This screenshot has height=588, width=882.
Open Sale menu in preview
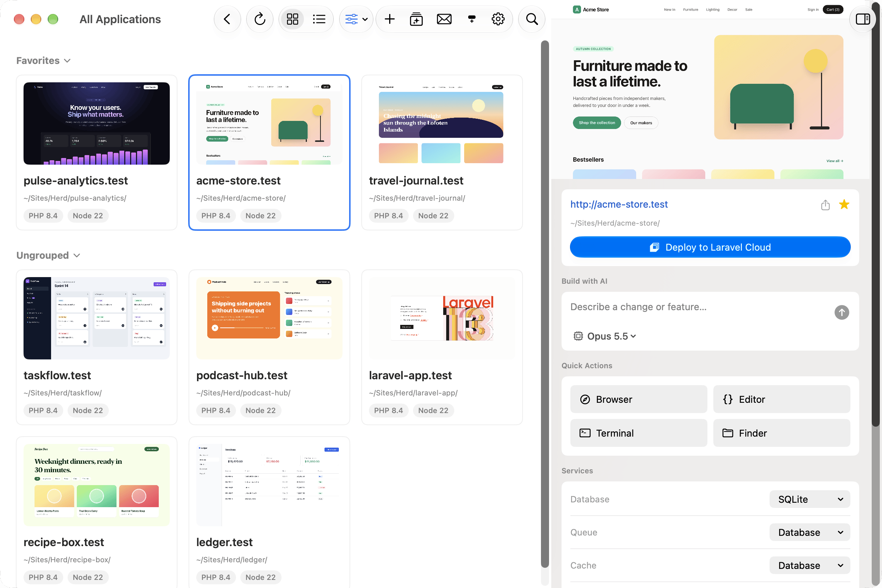[x=749, y=10]
